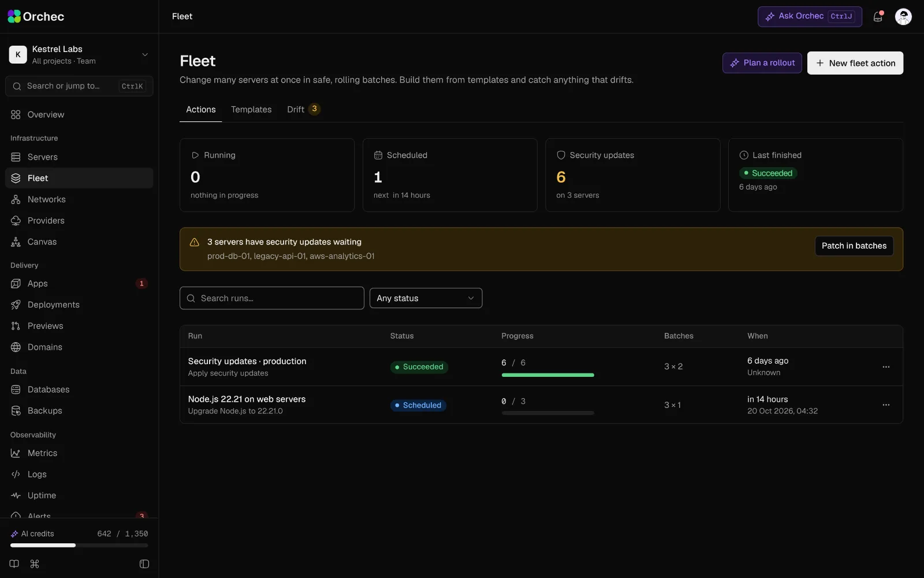This screenshot has width=924, height=578.
Task: Click the Scheduled summary card
Action: coord(450,175)
